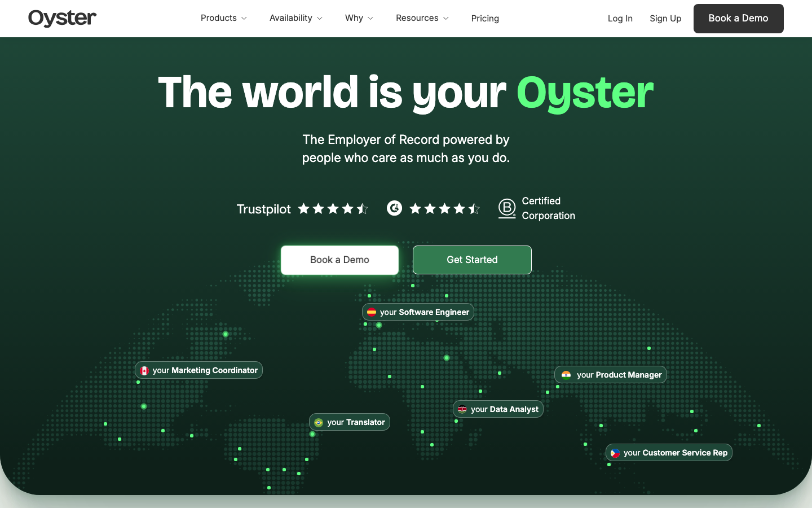Screen dimensions: 812x508
Task: Select the your Product Manager tag
Action: click(x=611, y=375)
